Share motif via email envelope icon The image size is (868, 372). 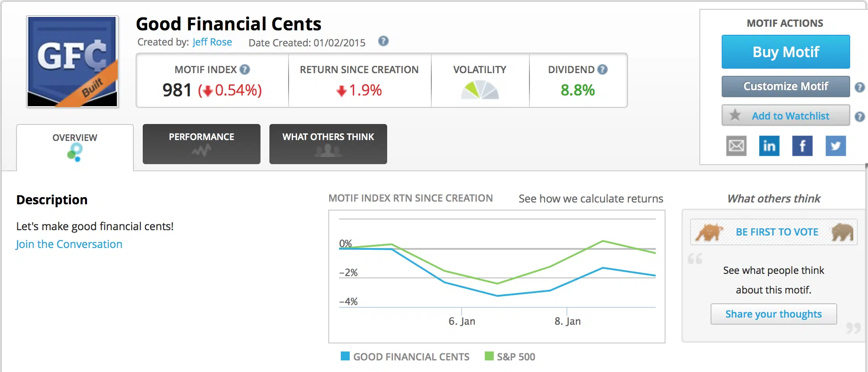pyautogui.click(x=736, y=146)
